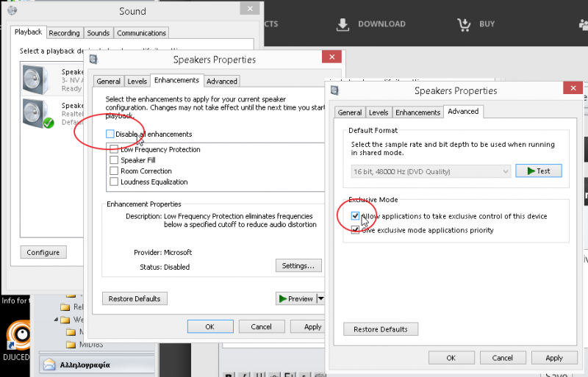This screenshot has width=588, height=377.
Task: Open the dropdown arrow beside Preview button
Action: (320, 298)
